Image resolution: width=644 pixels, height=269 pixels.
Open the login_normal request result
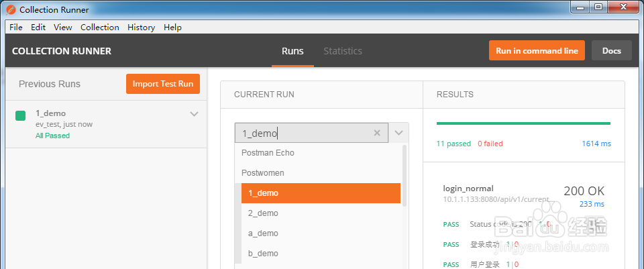468,189
